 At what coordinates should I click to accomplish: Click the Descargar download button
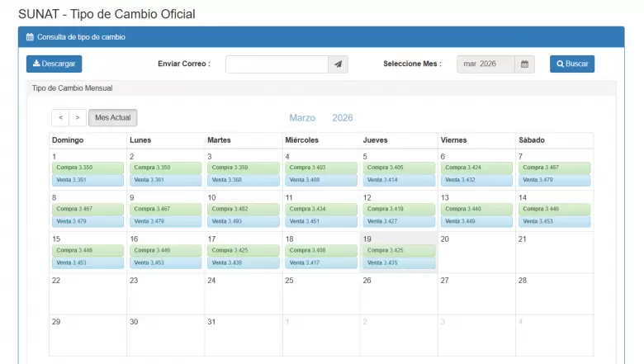(x=54, y=64)
